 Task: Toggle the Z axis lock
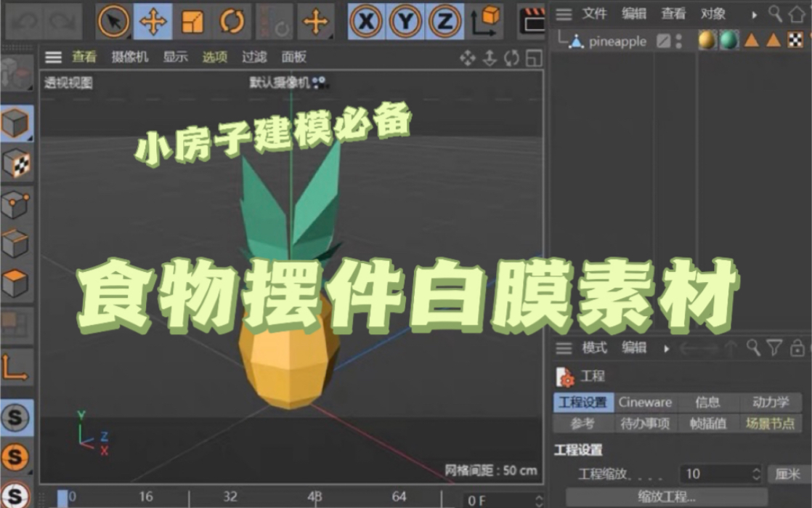447,21
